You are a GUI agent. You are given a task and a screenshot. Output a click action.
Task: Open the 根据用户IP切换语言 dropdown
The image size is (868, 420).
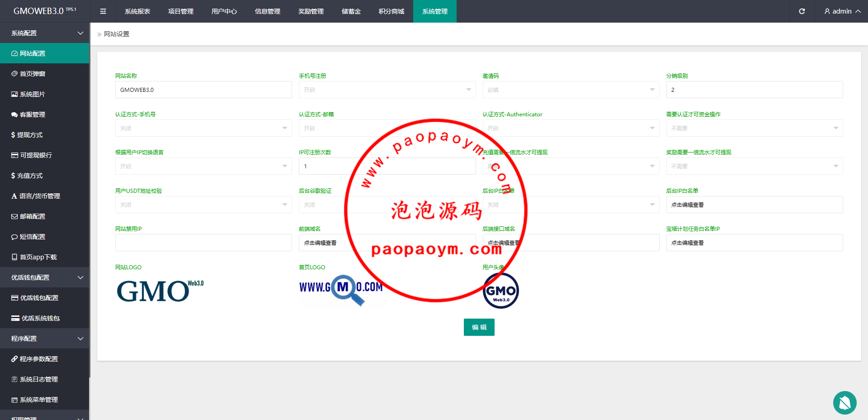tap(203, 166)
